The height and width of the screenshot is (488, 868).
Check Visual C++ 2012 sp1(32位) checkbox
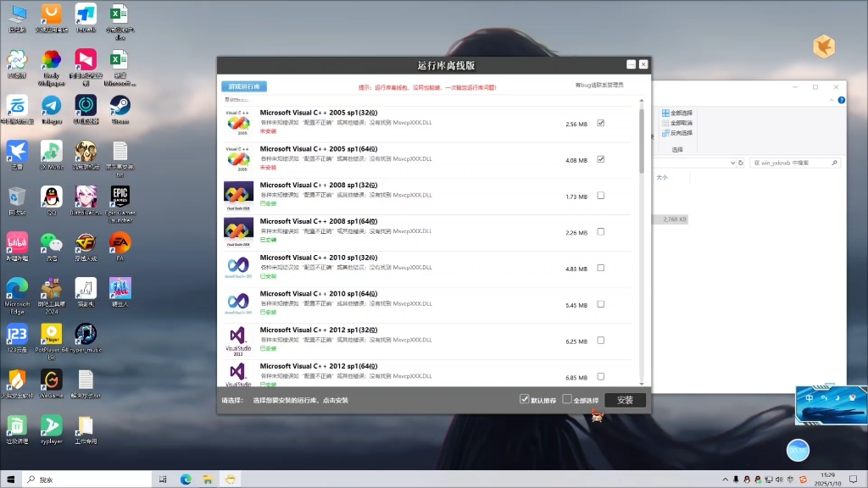pyautogui.click(x=601, y=341)
